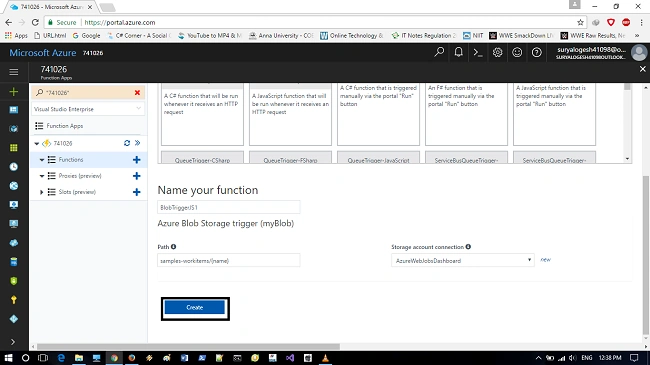Click the Create button

195,307
